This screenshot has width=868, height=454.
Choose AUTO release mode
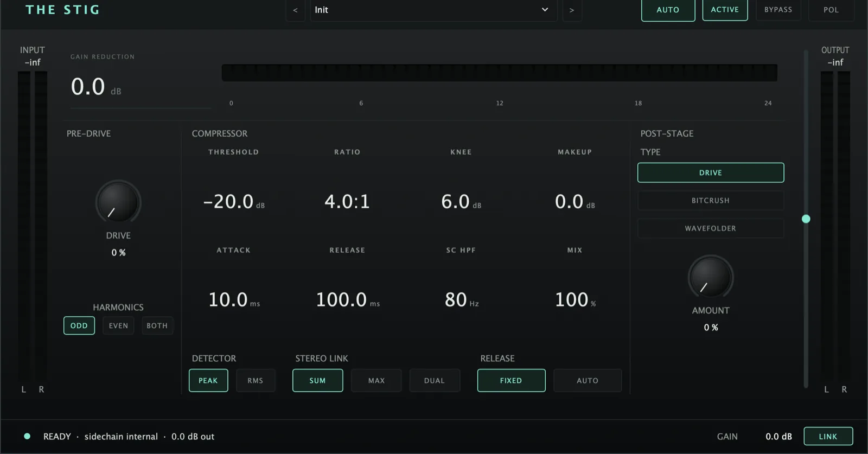[588, 380]
